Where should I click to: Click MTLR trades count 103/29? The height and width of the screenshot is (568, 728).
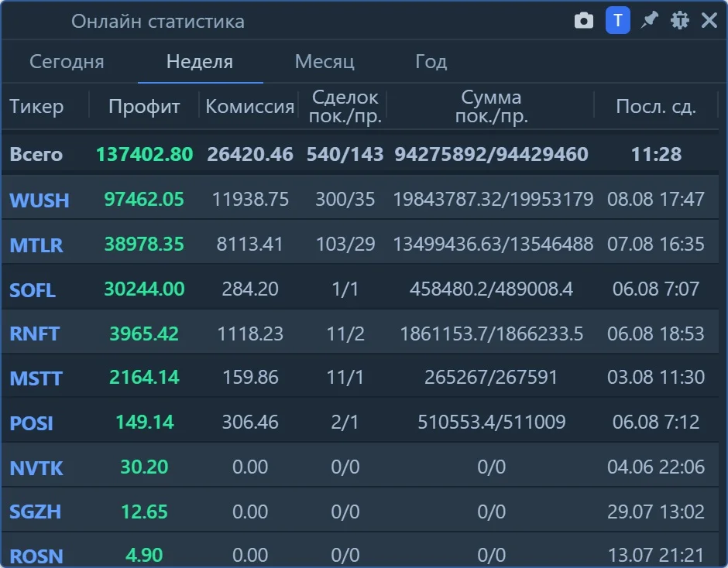click(x=345, y=244)
